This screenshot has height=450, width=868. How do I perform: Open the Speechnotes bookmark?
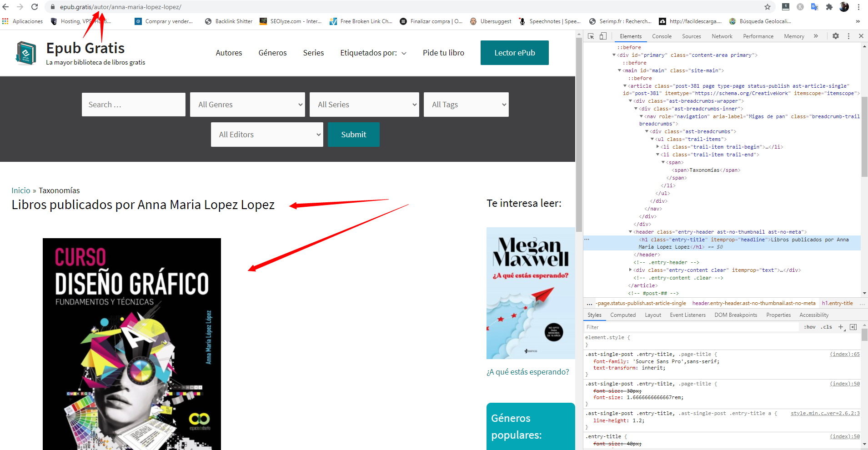550,21
